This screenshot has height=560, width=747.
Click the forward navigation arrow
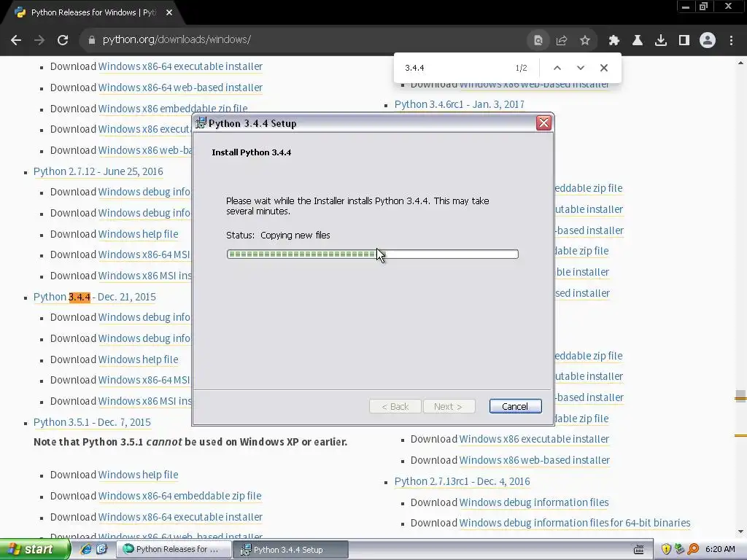(39, 40)
